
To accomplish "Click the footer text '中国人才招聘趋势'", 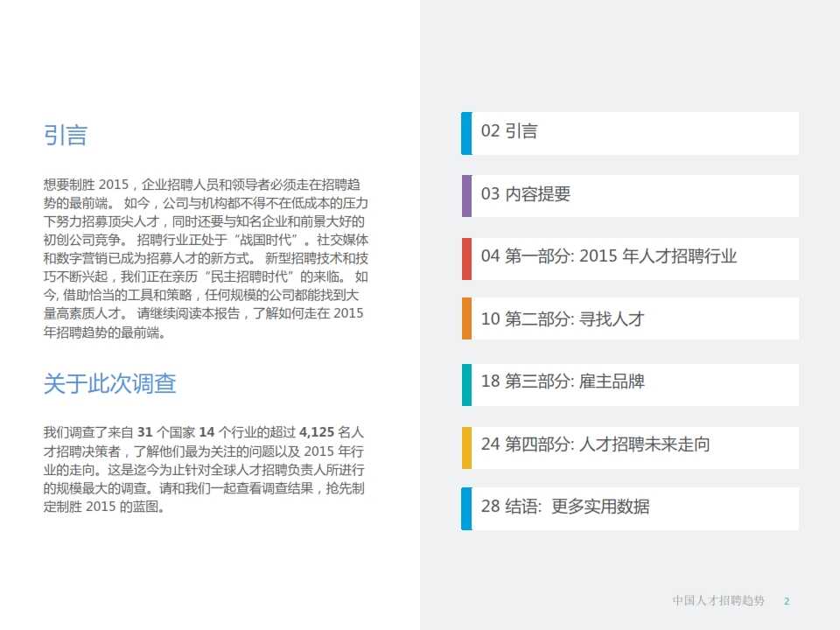I will [718, 600].
